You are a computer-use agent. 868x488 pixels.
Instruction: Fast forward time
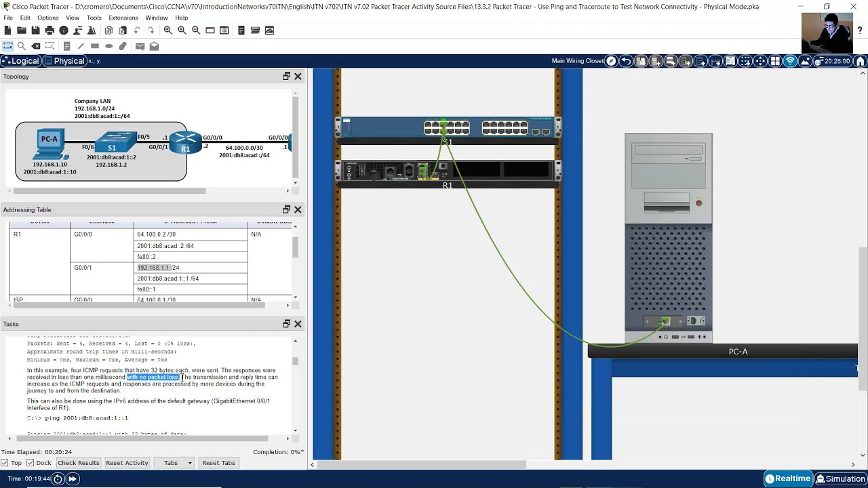pyautogui.click(x=72, y=479)
